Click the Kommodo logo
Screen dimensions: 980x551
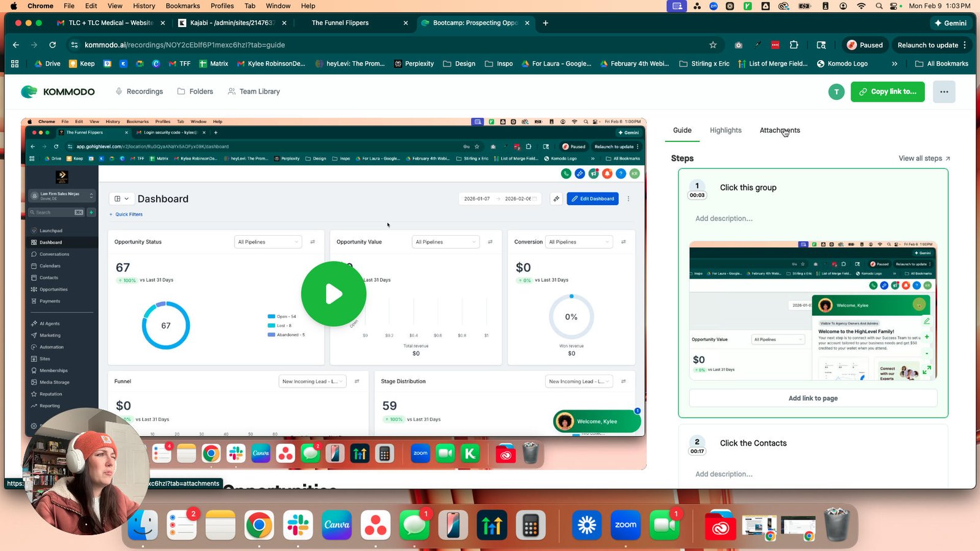(x=58, y=92)
